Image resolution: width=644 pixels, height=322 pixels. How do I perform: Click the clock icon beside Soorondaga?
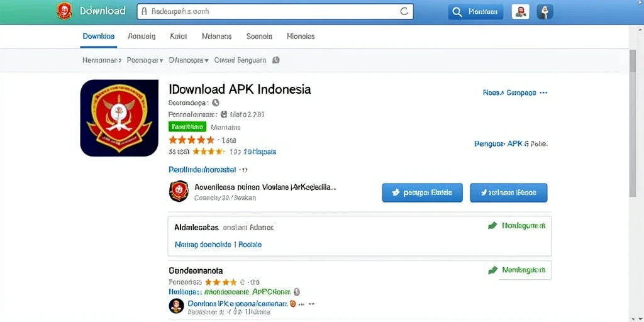point(216,103)
